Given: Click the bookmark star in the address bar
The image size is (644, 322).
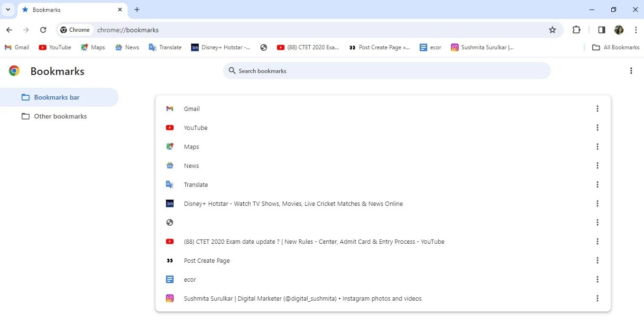Looking at the screenshot, I should tap(552, 29).
